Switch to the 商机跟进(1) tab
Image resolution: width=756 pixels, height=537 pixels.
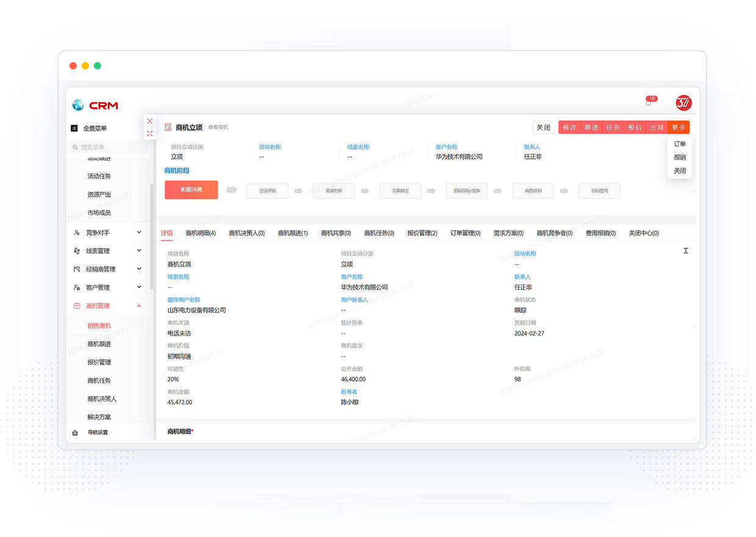coord(293,233)
